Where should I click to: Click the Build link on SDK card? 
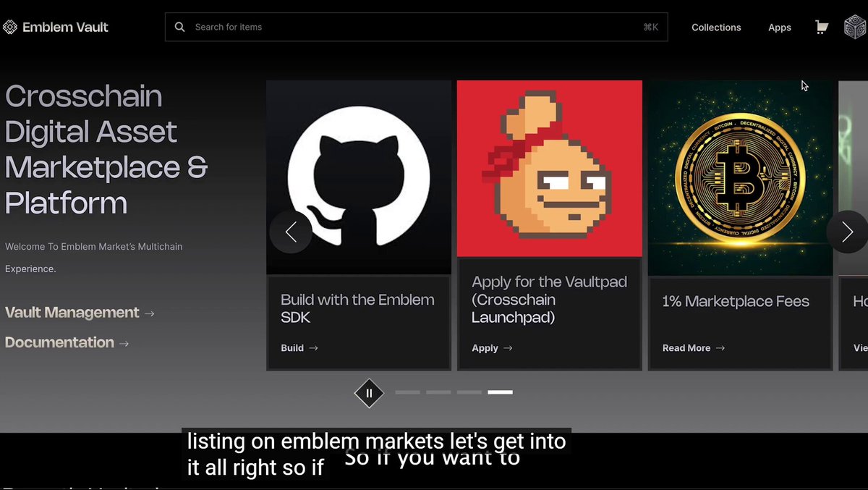pos(299,348)
